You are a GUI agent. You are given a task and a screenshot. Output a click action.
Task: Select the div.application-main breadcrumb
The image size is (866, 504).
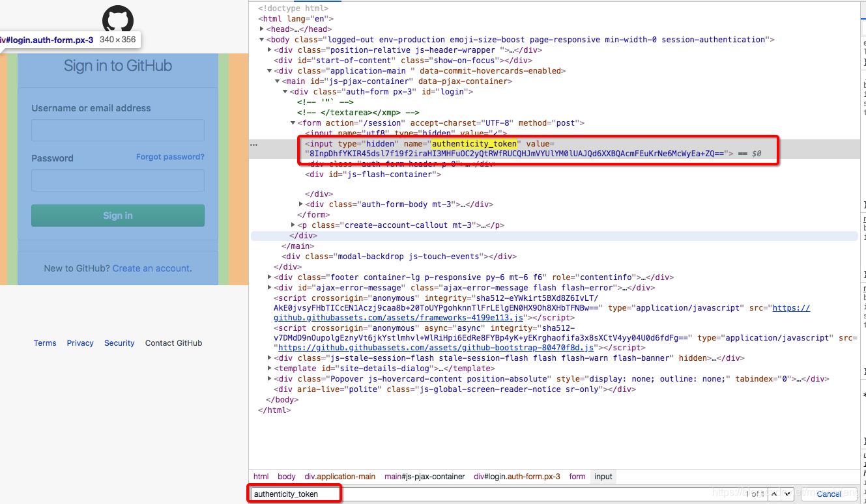(340, 477)
